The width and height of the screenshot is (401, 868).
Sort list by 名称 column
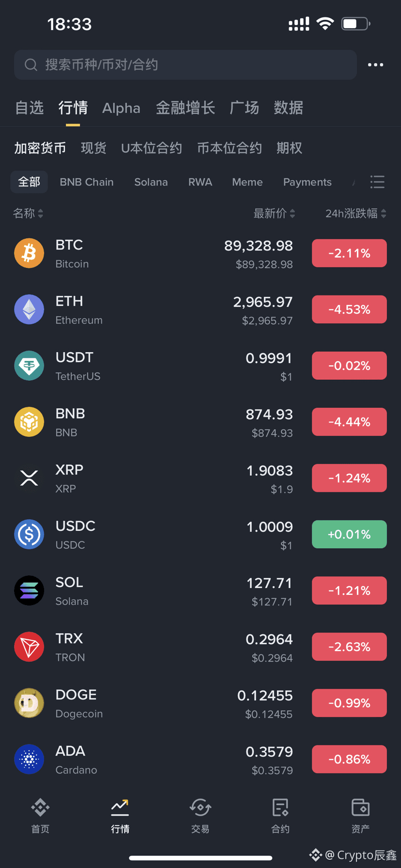click(28, 213)
